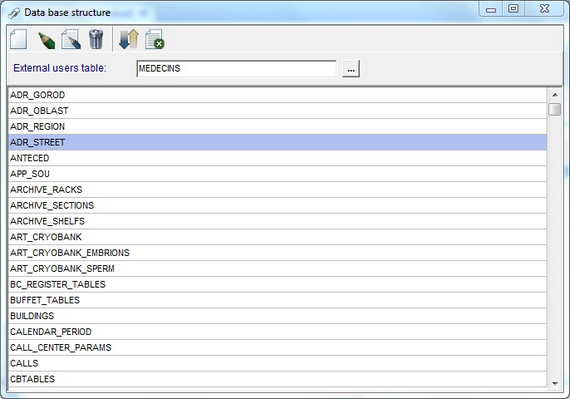Click the green pencil edit icon
Viewport: 570px width, 399px height.
(46, 40)
